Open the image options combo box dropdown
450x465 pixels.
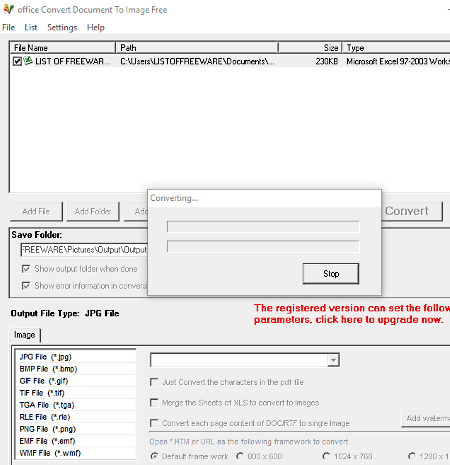tap(333, 360)
